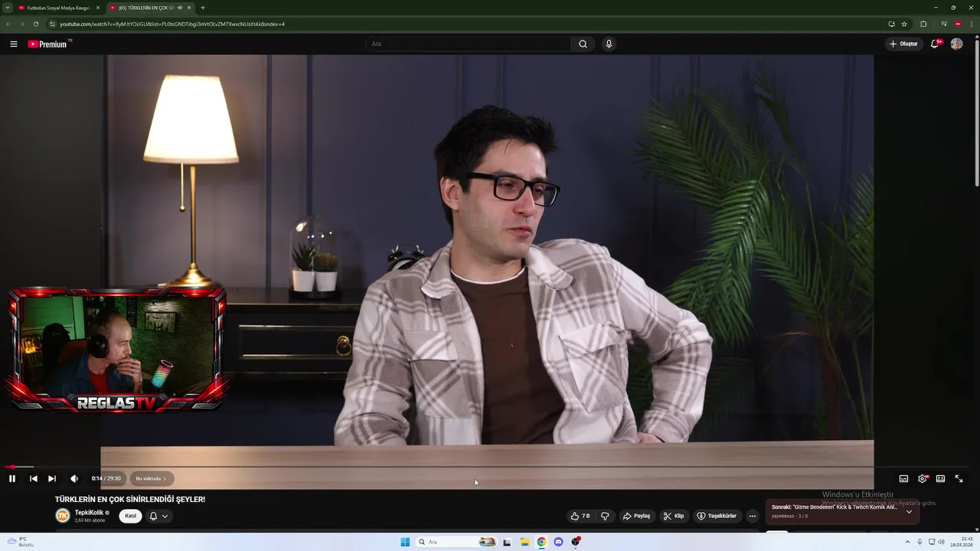This screenshot has height=551, width=980.
Task: Seek on the red video progress bar
Action: pyautogui.click(x=490, y=466)
